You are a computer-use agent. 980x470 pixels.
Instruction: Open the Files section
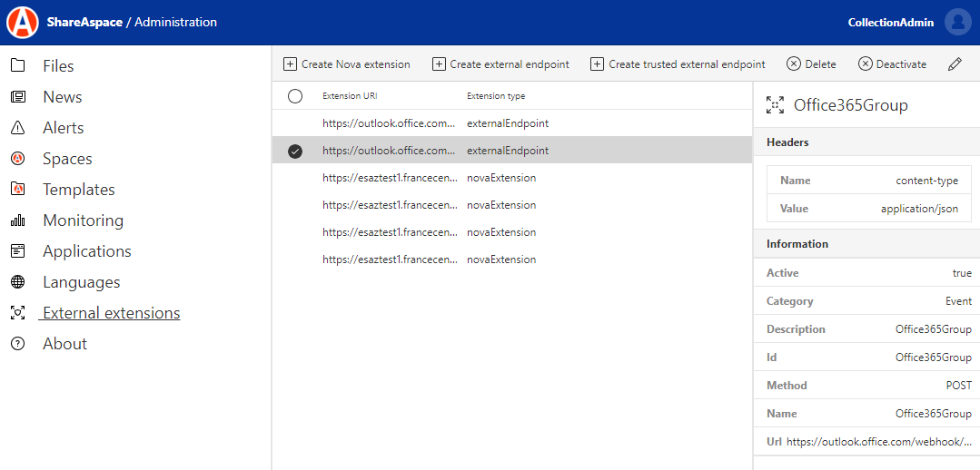(58, 65)
